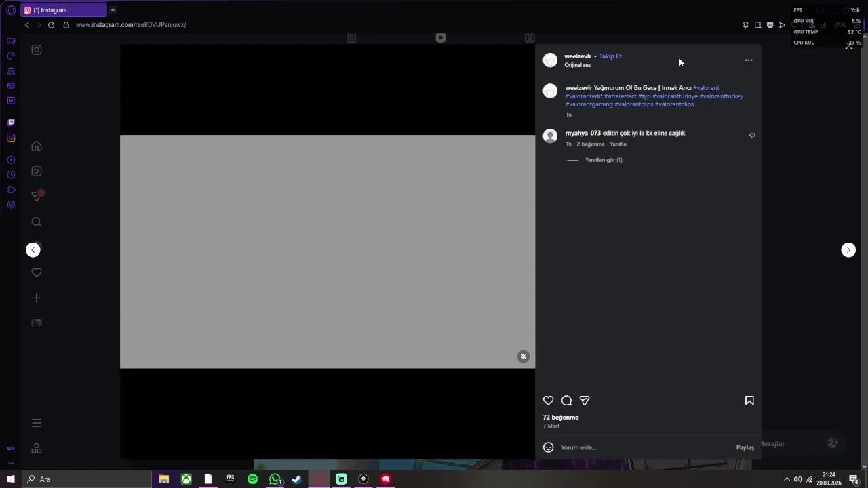Show hidden system tray icons chevron
Screen dimensions: 868x488
787,479
